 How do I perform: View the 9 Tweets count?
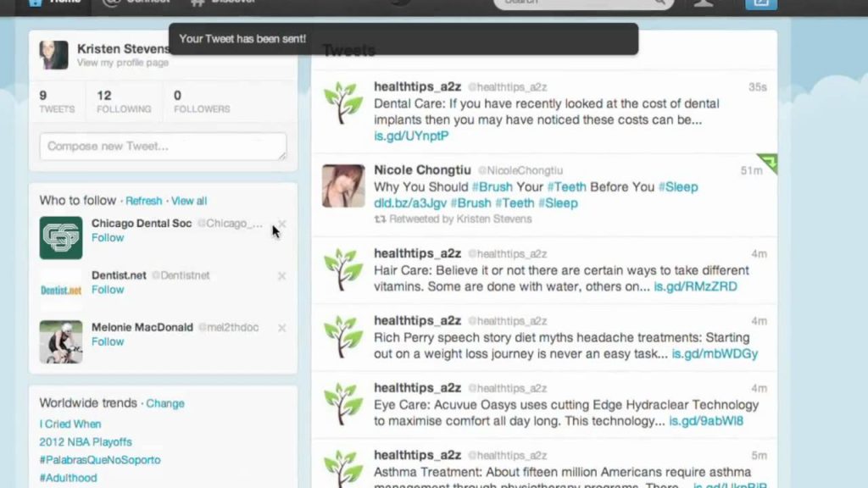point(57,102)
